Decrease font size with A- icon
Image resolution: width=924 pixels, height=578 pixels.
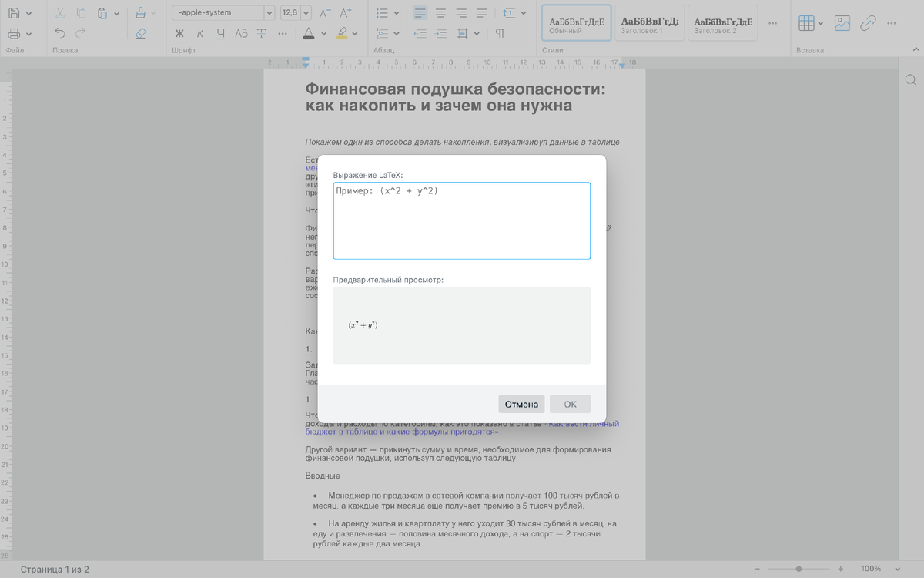324,14
